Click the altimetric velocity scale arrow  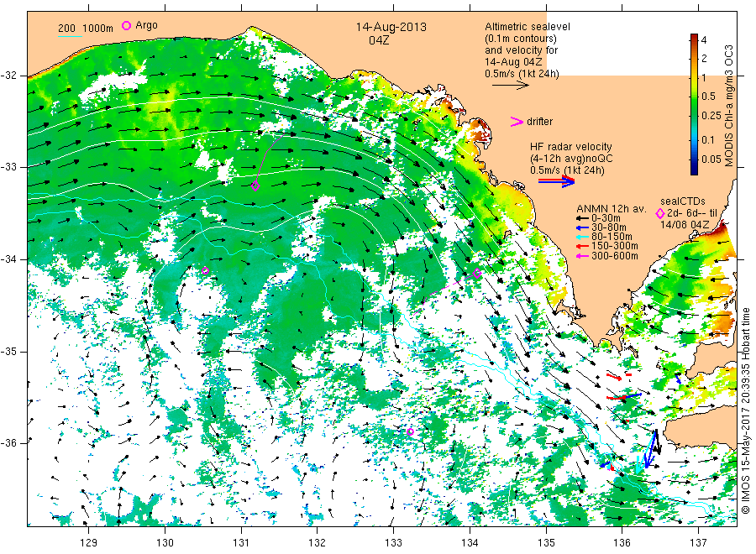511,86
